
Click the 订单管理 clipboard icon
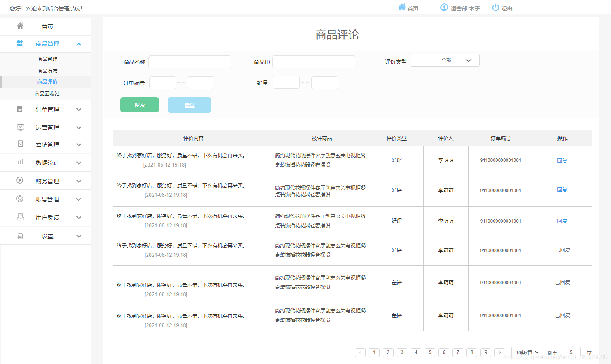[x=20, y=109]
